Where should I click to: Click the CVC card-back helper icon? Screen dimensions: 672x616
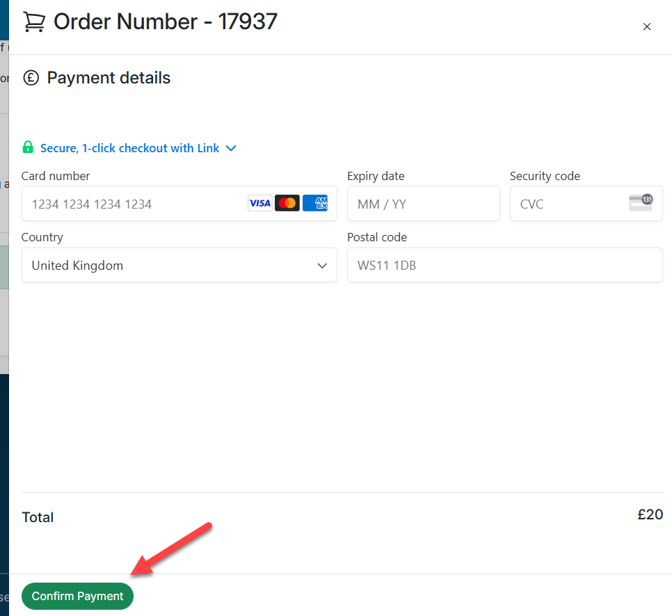pyautogui.click(x=641, y=202)
